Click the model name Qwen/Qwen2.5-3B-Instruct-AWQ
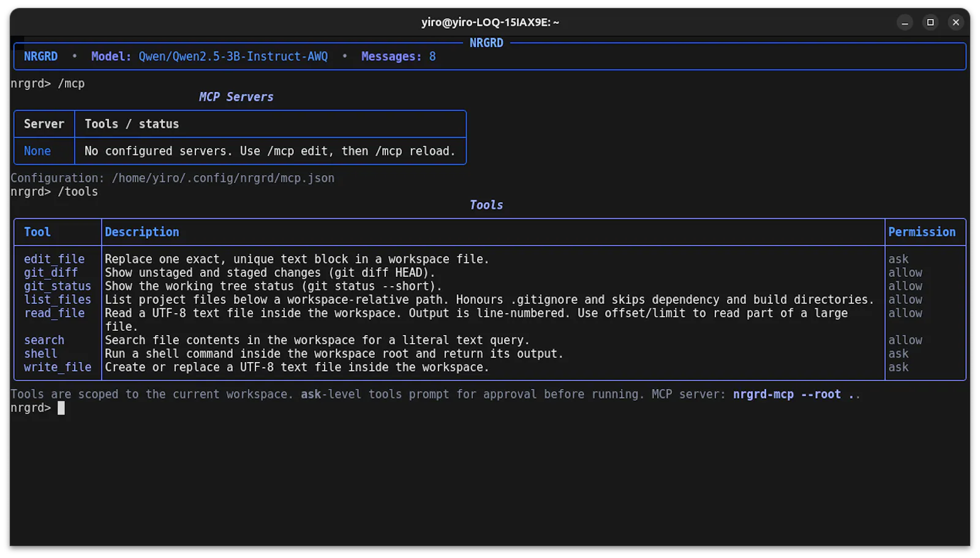This screenshot has height=558, width=980. point(233,56)
